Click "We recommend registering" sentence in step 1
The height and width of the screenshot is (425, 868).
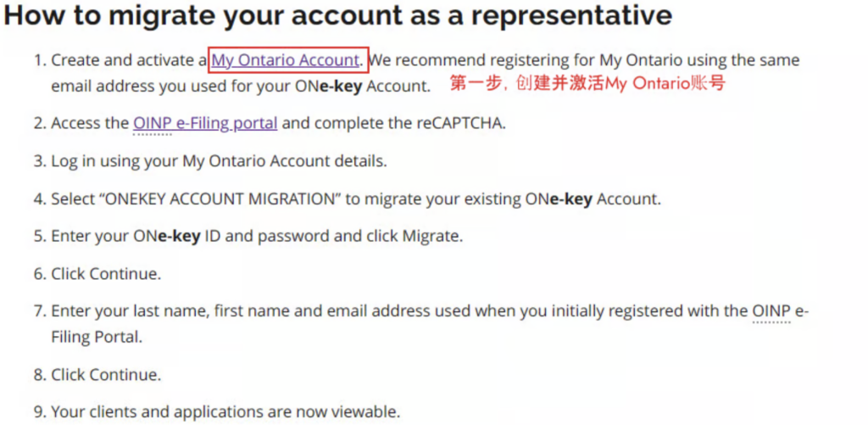[585, 60]
